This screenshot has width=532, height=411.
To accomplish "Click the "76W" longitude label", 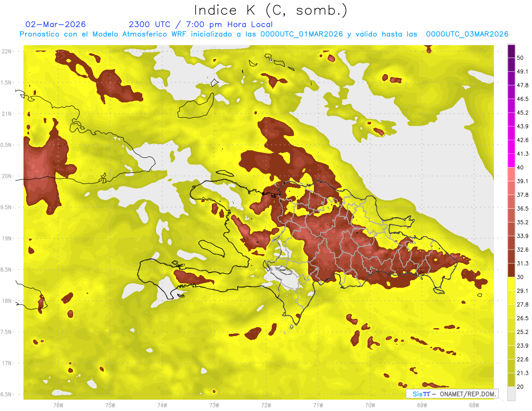I will (58, 405).
